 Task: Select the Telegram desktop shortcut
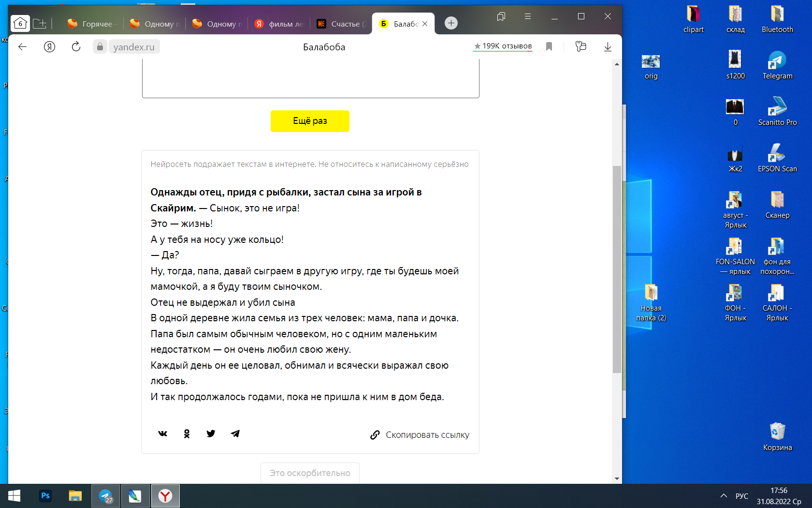(x=777, y=66)
